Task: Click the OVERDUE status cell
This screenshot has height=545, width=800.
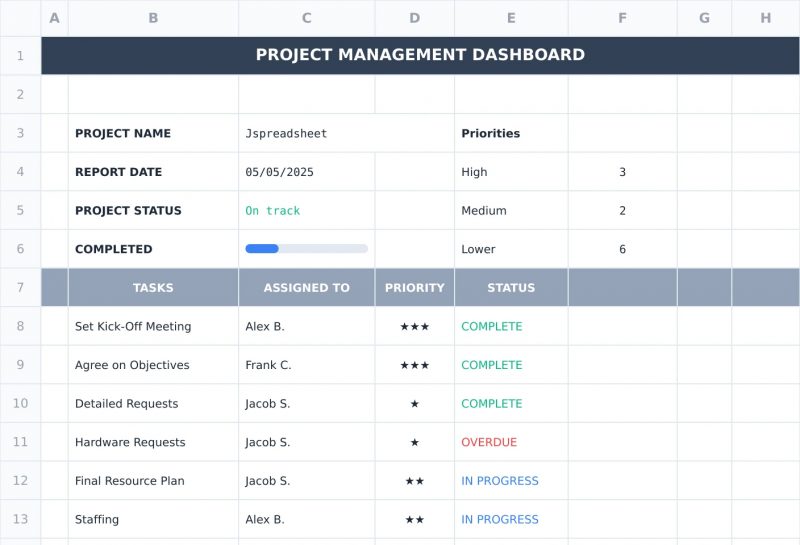Action: [511, 442]
